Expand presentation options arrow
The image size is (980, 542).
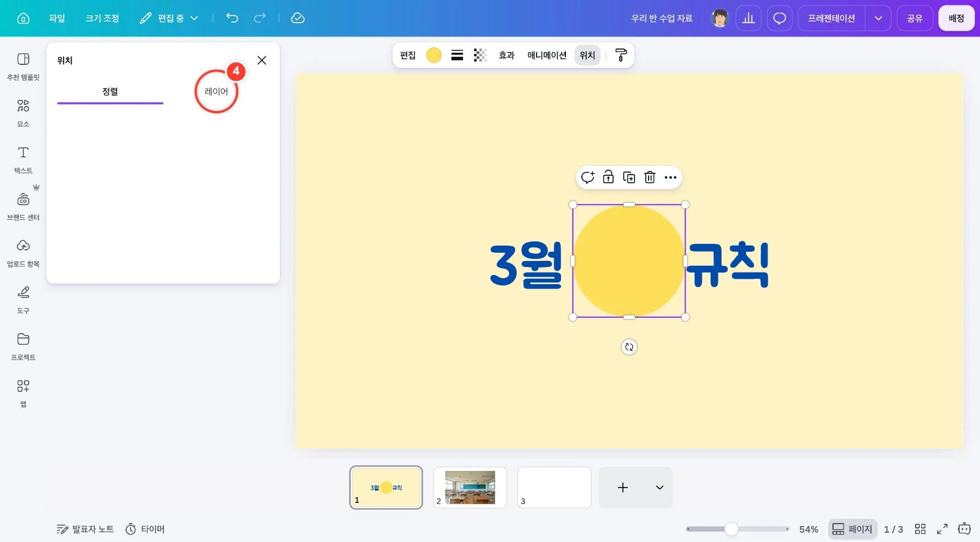[x=878, y=18]
